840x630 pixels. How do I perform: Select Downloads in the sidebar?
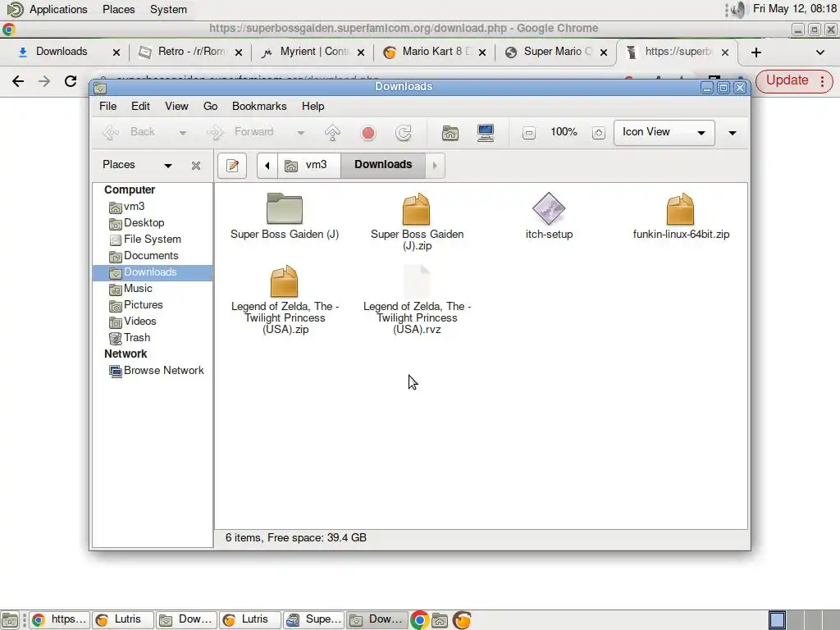pyautogui.click(x=153, y=272)
